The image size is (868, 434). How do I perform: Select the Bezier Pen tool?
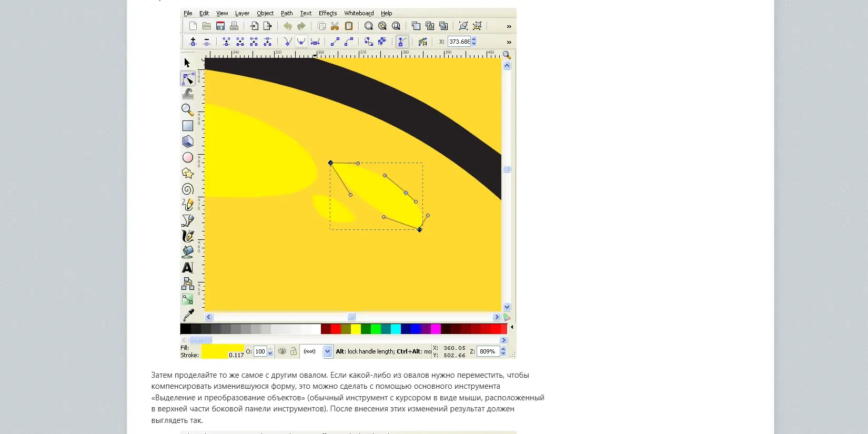188,220
